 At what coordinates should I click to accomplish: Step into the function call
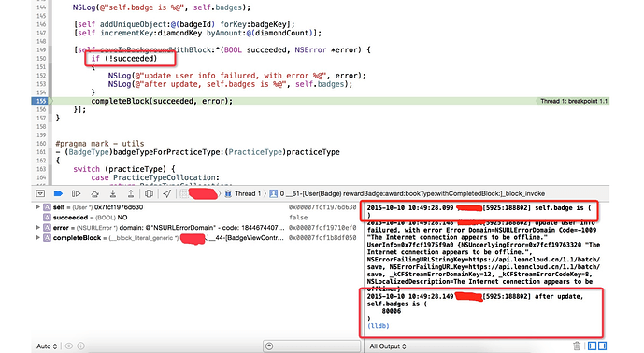click(x=112, y=193)
